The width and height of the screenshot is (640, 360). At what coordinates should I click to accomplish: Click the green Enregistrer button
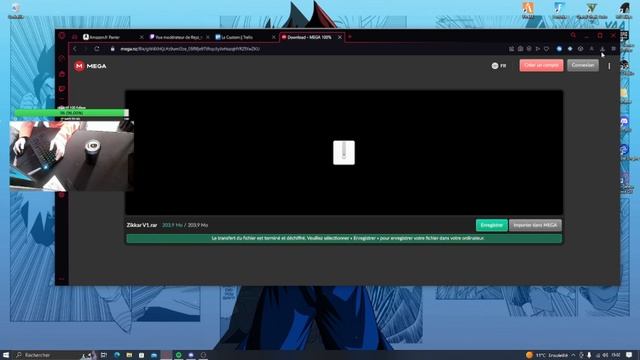[x=491, y=225]
